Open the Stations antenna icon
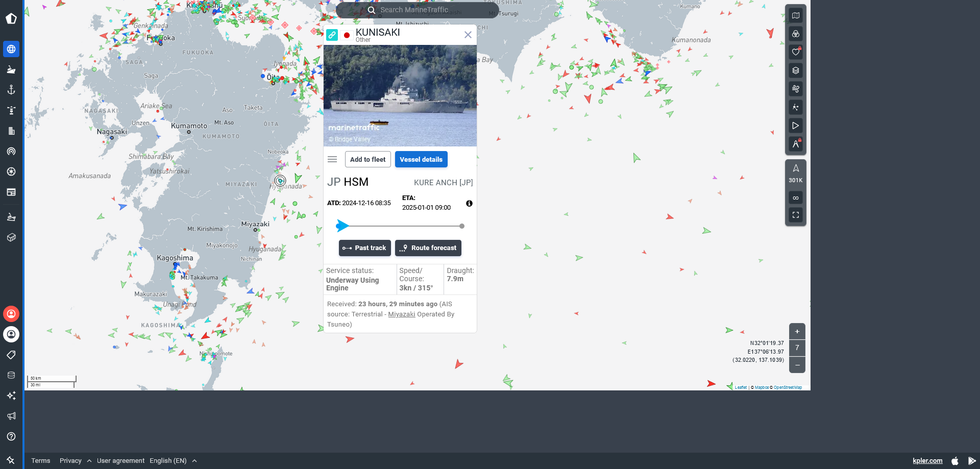Screen dimensions: 980x469 (11, 151)
